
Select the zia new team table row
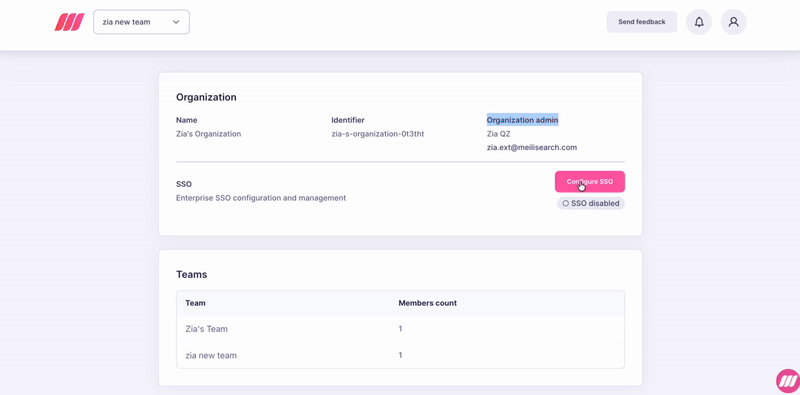click(401, 355)
